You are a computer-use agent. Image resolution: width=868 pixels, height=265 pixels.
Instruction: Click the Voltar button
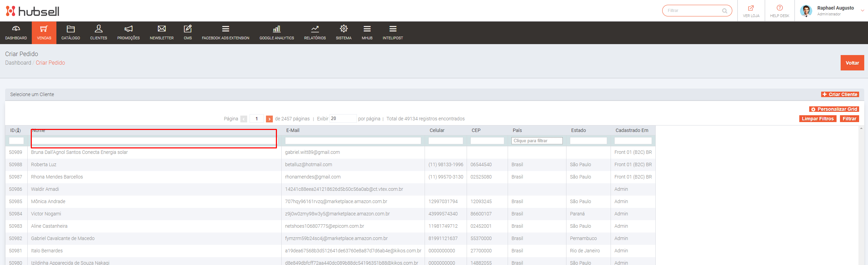pyautogui.click(x=852, y=63)
